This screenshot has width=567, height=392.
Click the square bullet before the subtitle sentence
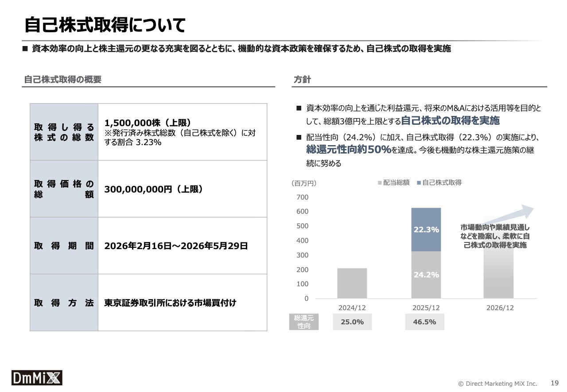25,49
